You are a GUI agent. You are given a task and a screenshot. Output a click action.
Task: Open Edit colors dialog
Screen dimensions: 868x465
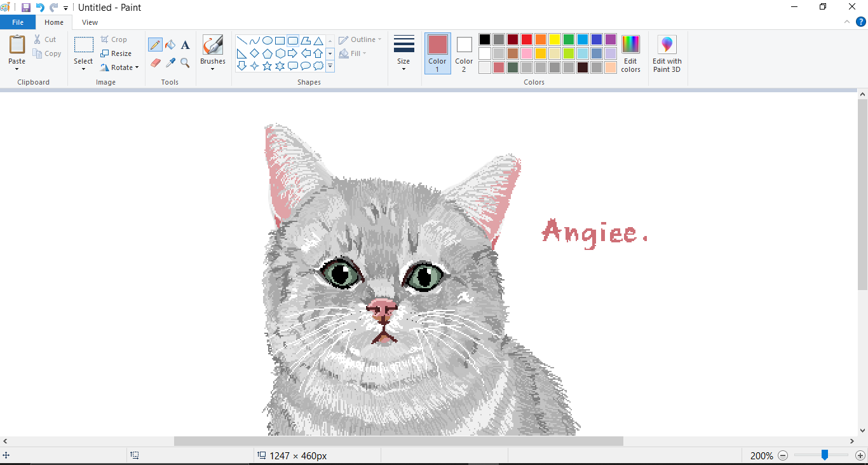pyautogui.click(x=630, y=53)
